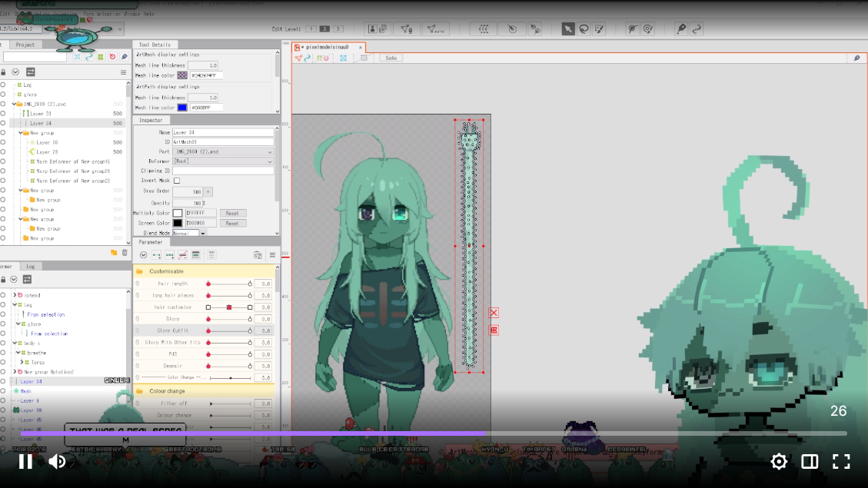This screenshot has height=488, width=868.
Task: Click the Create Warp Deformer icon
Action: (x=483, y=29)
